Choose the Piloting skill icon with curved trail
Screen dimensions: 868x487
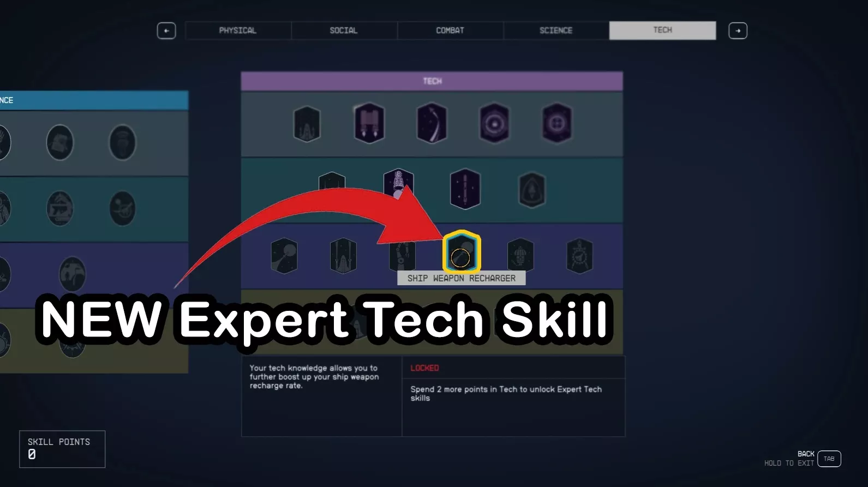tap(432, 123)
